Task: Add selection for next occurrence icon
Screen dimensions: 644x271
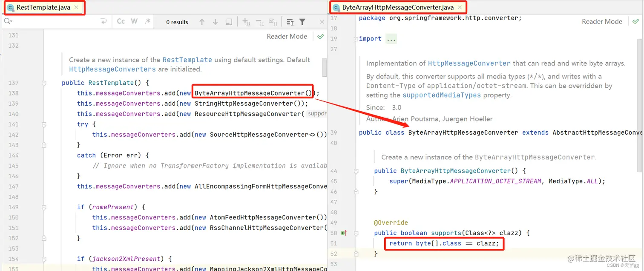Action: click(x=246, y=22)
